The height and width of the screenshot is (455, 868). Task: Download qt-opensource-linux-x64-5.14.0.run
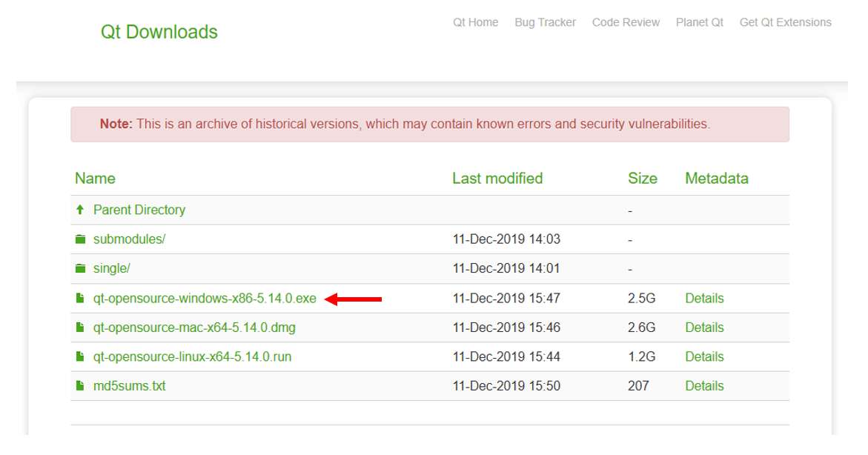pos(192,357)
